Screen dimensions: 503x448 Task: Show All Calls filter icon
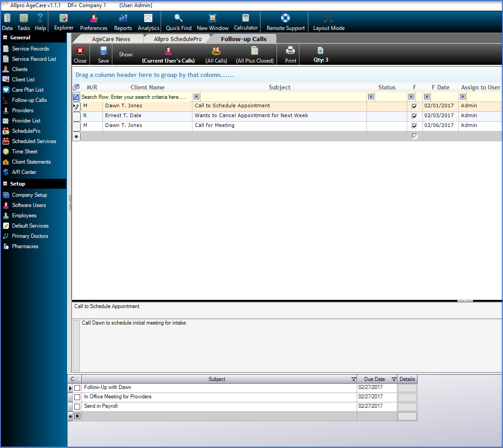216,51
